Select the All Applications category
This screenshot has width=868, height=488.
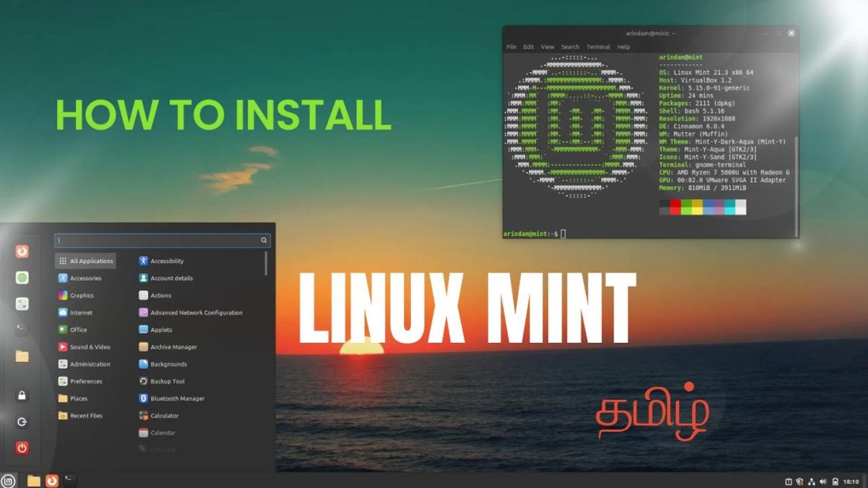[85, 261]
